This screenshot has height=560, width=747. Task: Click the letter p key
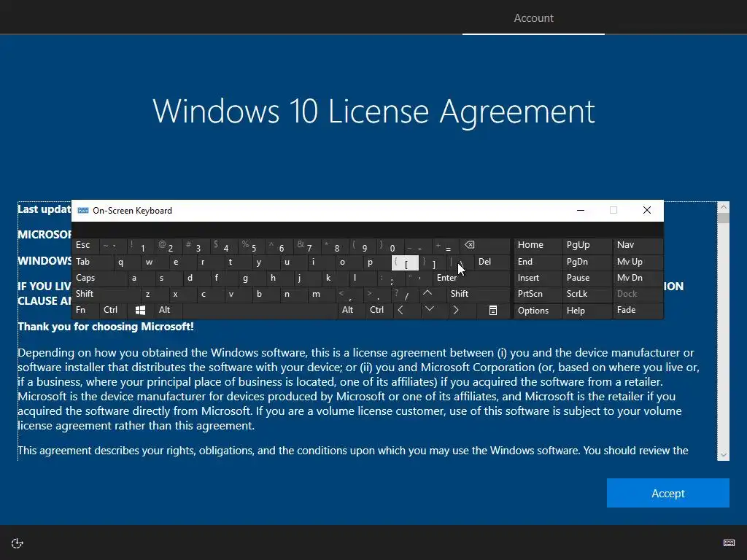377,262
